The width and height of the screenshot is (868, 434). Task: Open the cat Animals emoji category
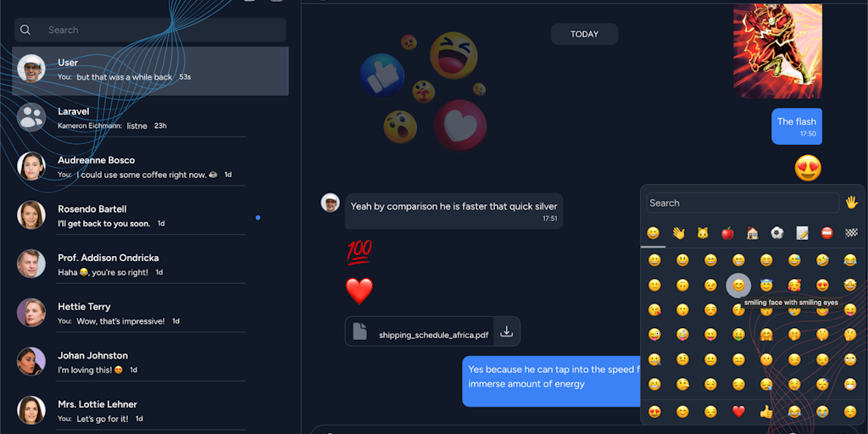point(703,233)
